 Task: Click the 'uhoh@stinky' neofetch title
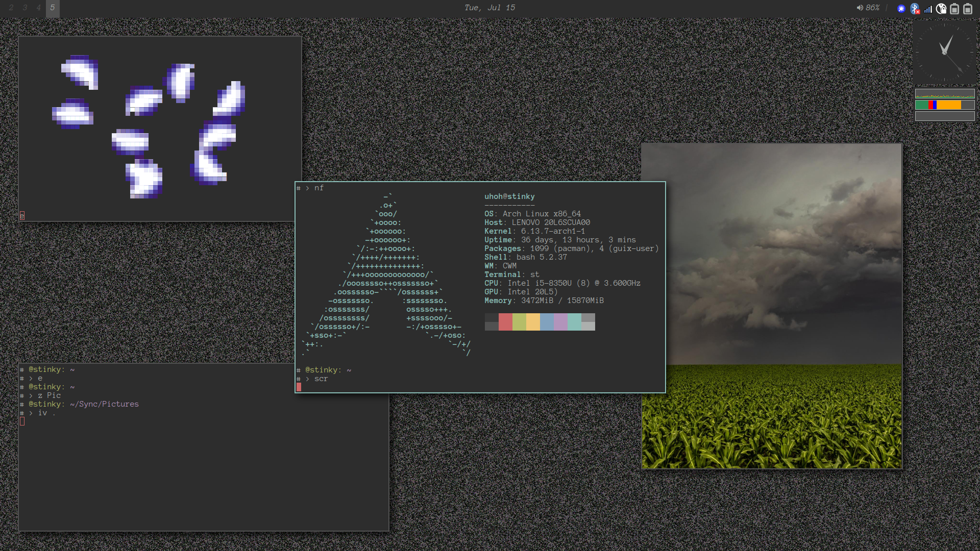click(x=509, y=196)
